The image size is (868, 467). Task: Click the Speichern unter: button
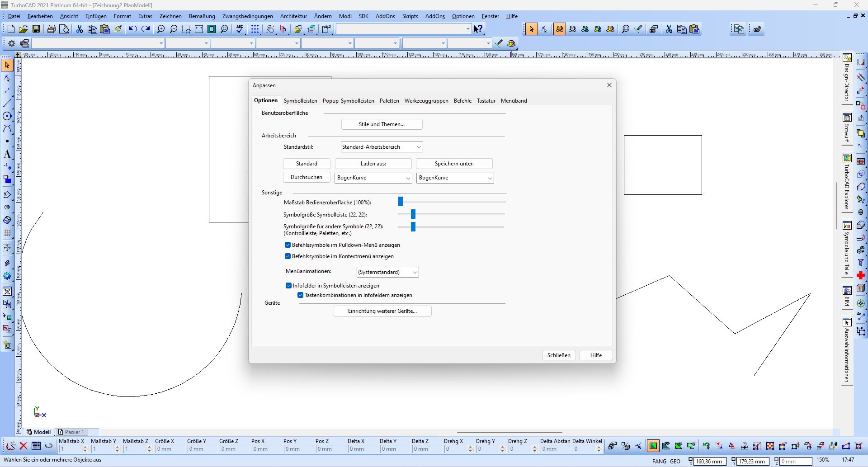[x=454, y=164]
